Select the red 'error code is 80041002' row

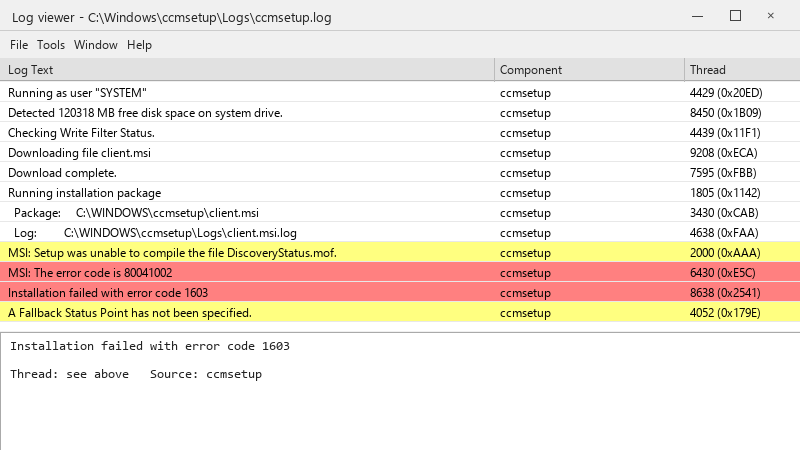point(400,272)
